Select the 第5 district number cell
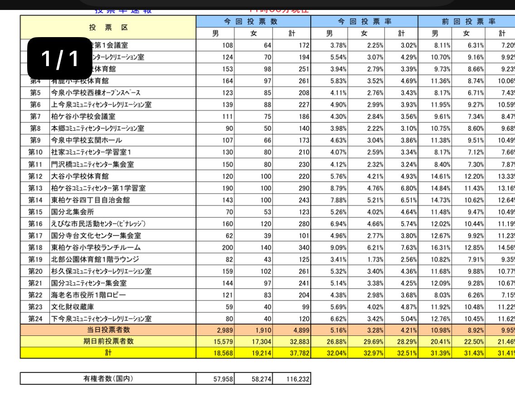This screenshot has height=420, width=515. pos(35,93)
